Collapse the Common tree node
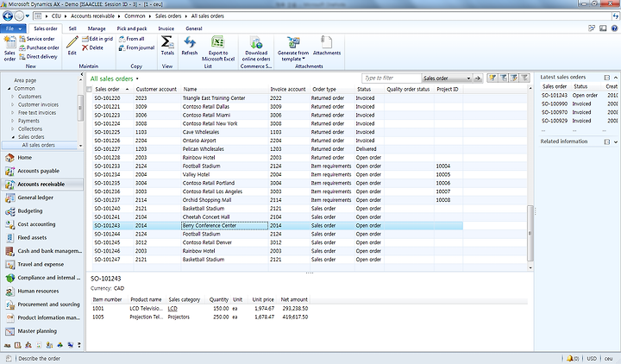 pyautogui.click(x=9, y=89)
